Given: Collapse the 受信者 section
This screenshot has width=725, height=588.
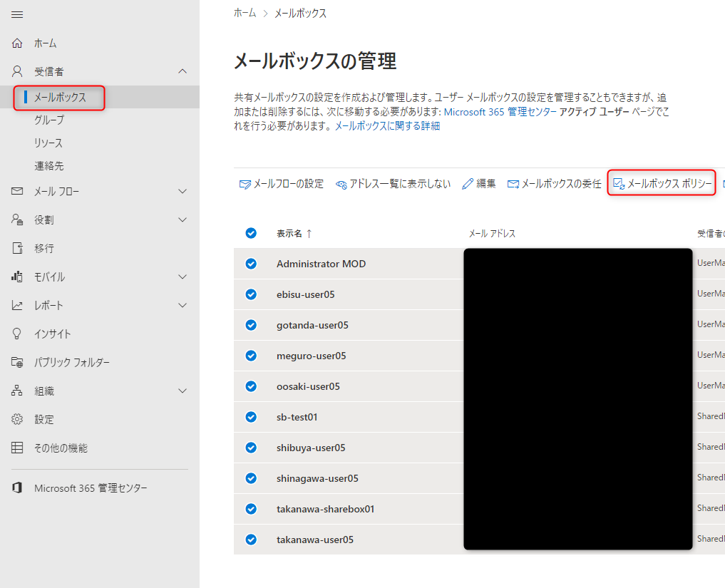Looking at the screenshot, I should tap(183, 71).
